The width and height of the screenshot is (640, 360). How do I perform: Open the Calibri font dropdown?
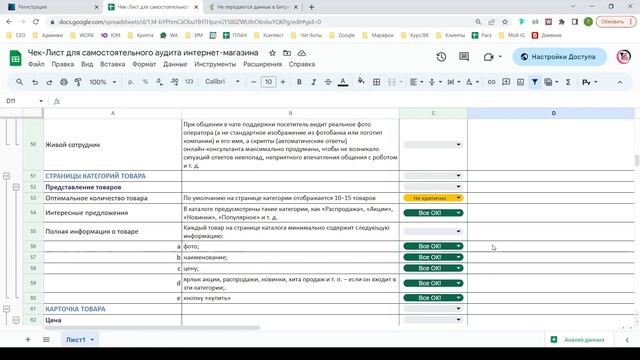(222, 82)
